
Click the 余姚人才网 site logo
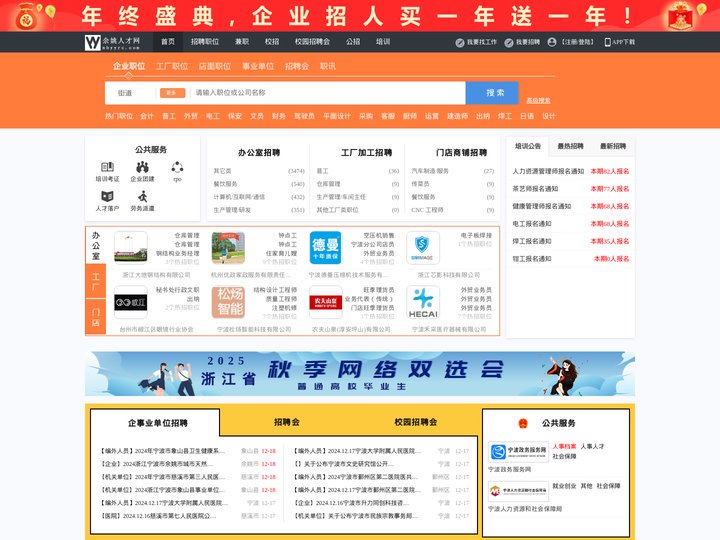[x=113, y=42]
